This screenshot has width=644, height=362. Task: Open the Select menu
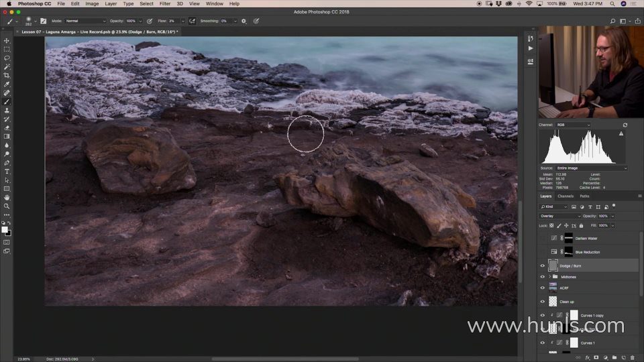tap(146, 4)
